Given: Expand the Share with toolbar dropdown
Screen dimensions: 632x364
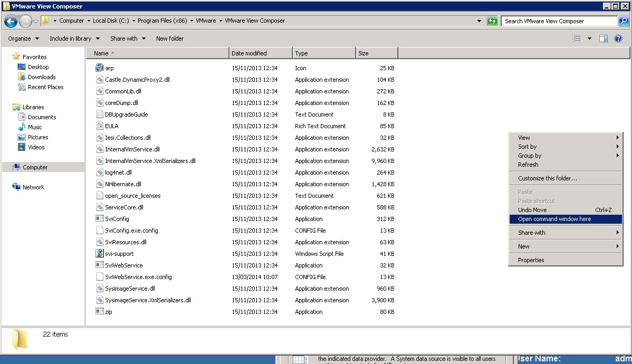Looking at the screenshot, I should pos(128,39).
